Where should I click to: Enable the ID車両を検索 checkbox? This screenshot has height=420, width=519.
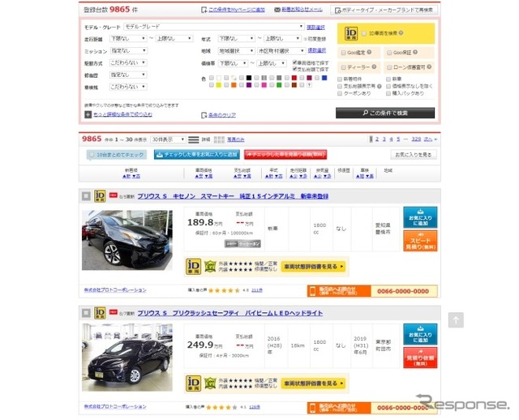[364, 33]
